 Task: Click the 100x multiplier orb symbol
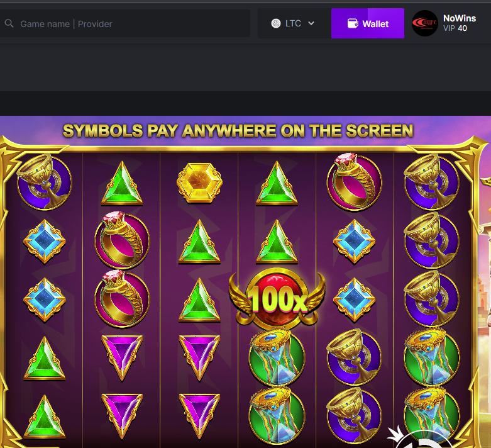[x=277, y=299]
